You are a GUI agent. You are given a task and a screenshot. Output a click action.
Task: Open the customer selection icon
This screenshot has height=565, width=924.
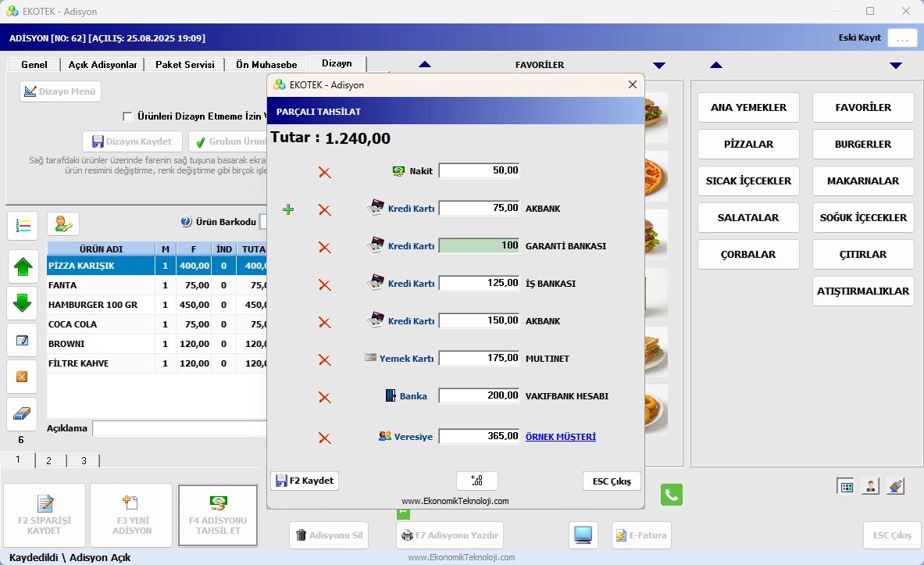tap(63, 224)
